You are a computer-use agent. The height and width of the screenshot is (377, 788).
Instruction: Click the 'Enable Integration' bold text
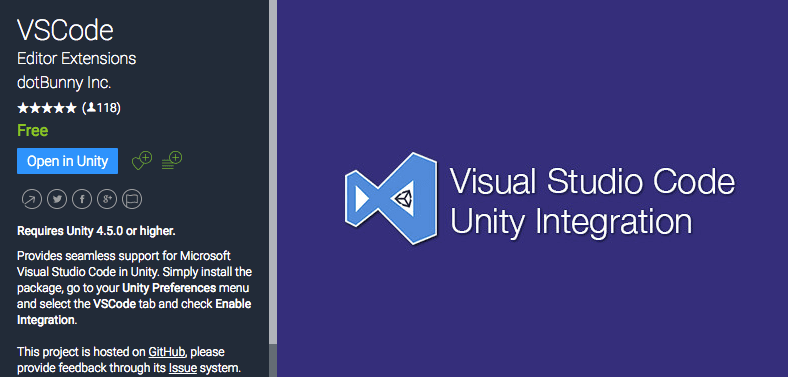tap(134, 312)
